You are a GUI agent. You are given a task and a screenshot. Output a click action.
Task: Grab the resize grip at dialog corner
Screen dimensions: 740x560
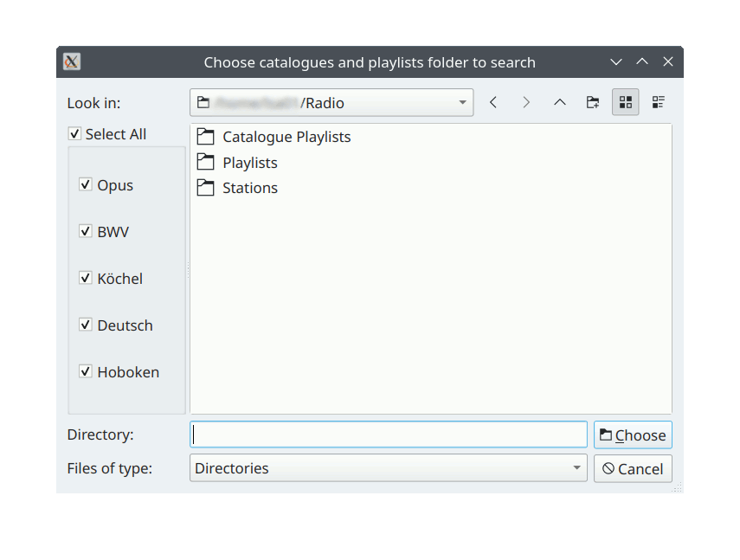(x=678, y=487)
